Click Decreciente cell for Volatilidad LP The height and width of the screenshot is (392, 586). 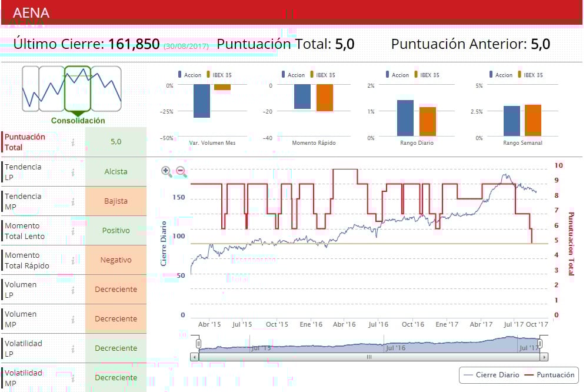(x=116, y=348)
